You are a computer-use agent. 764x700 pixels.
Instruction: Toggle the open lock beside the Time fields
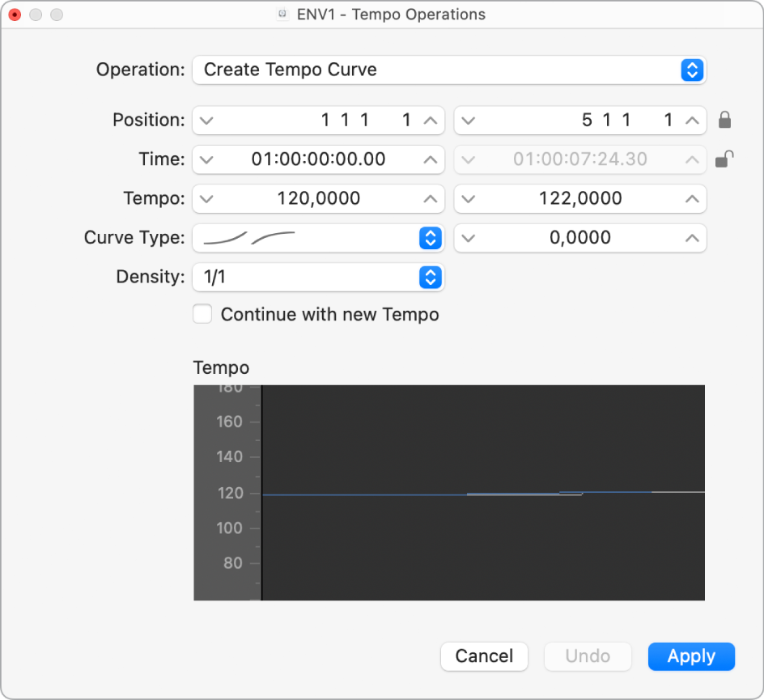tap(725, 159)
